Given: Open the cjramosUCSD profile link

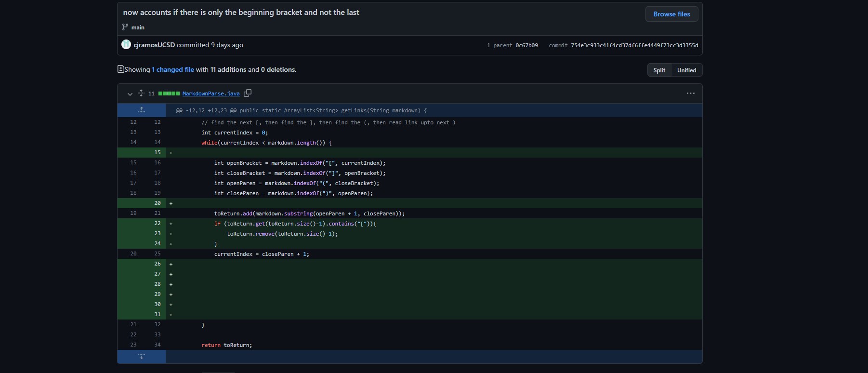Looking at the screenshot, I should [x=154, y=45].
